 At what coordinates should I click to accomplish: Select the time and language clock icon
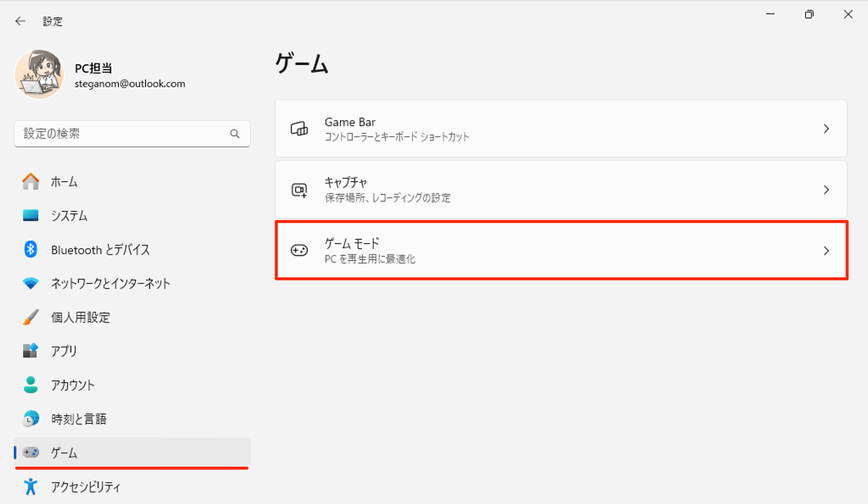[30, 419]
